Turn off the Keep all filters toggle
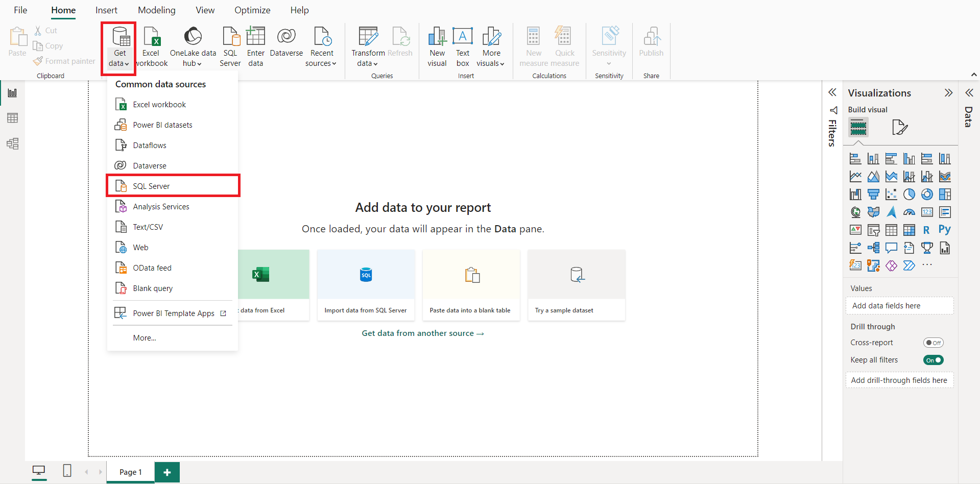 (933, 360)
